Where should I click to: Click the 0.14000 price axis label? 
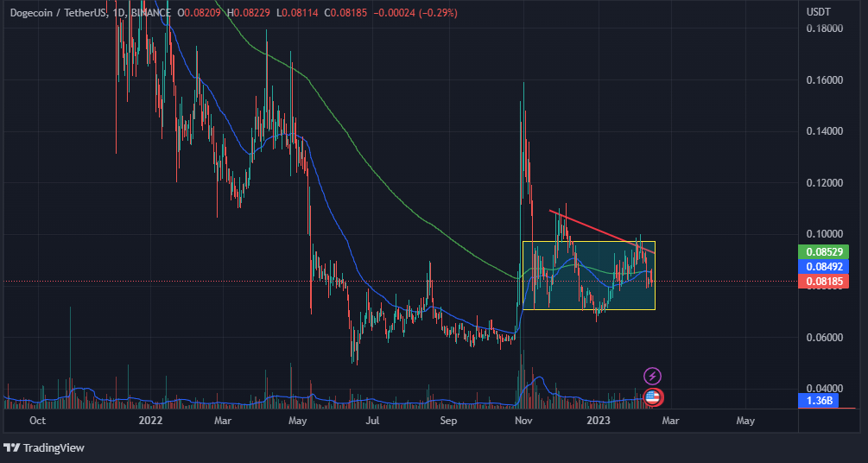[x=825, y=132]
